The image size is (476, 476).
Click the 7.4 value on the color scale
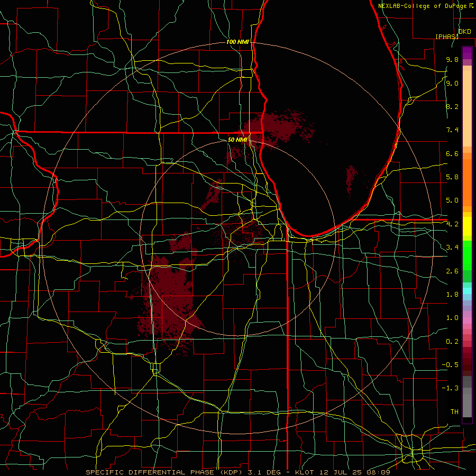tap(452, 130)
